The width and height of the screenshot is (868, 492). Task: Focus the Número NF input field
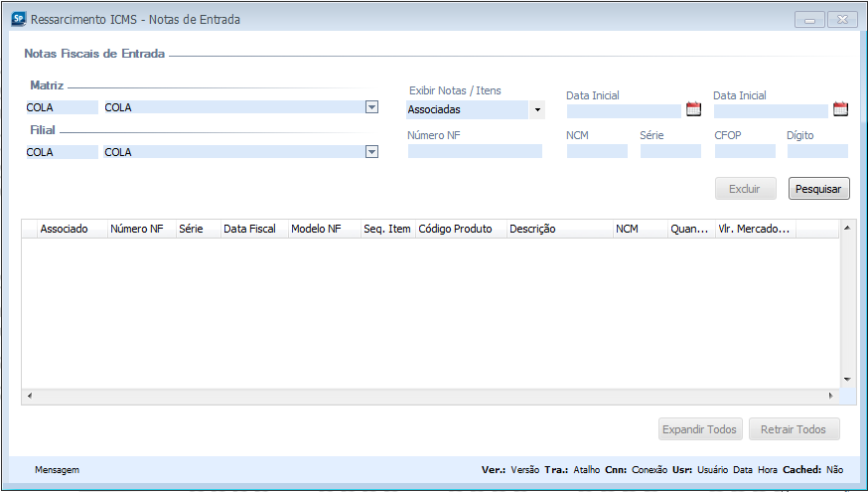click(475, 151)
